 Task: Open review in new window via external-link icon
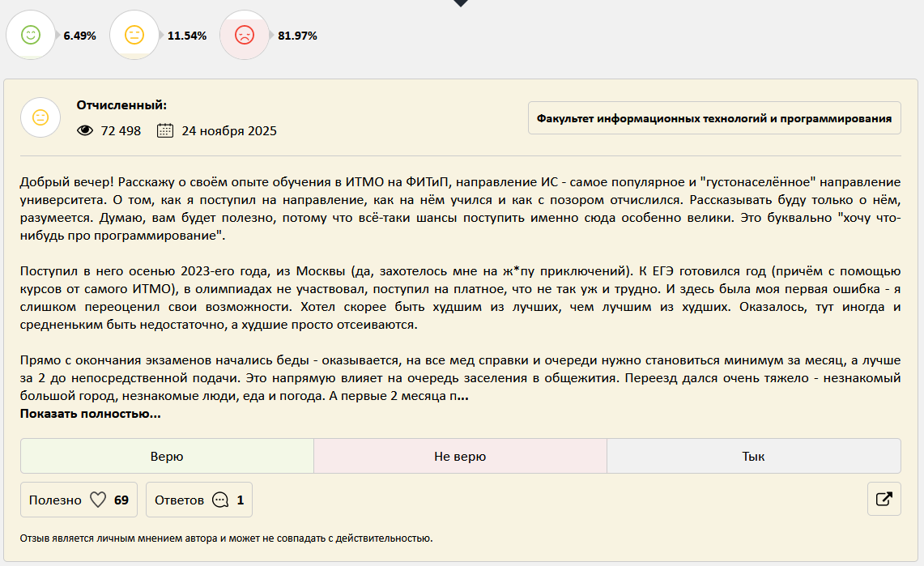(x=884, y=500)
